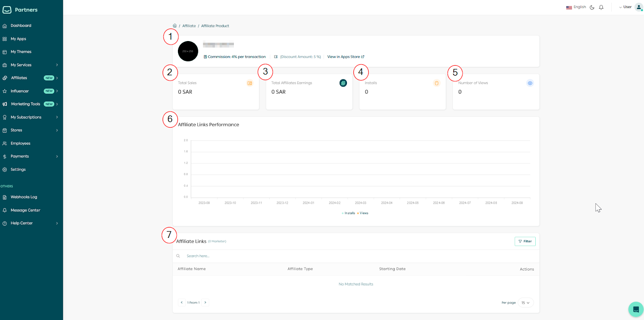This screenshot has width=644, height=320.
Task: Click the Total Sales wallet icon
Action: [x=250, y=83]
